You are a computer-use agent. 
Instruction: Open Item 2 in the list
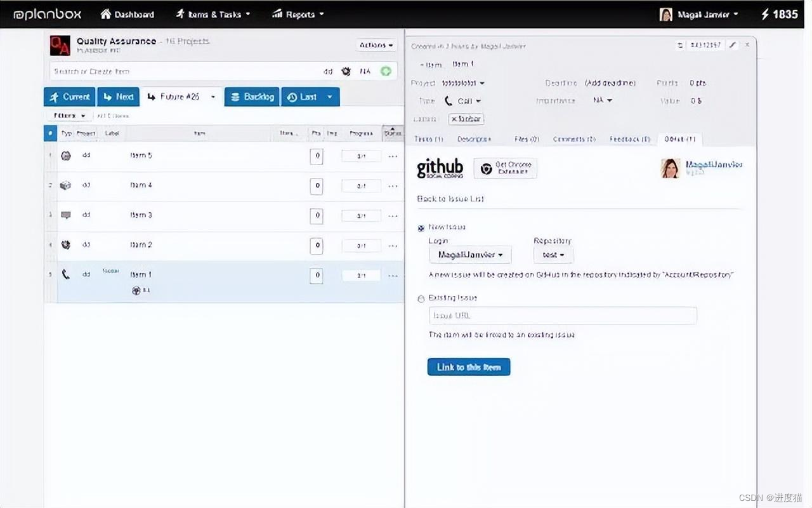point(141,244)
